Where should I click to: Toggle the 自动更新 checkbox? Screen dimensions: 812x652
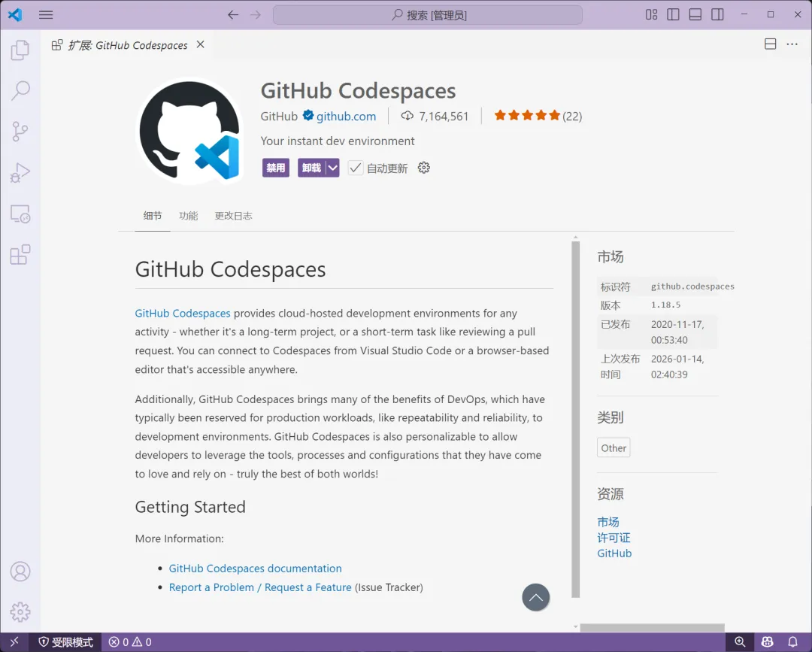coord(355,168)
